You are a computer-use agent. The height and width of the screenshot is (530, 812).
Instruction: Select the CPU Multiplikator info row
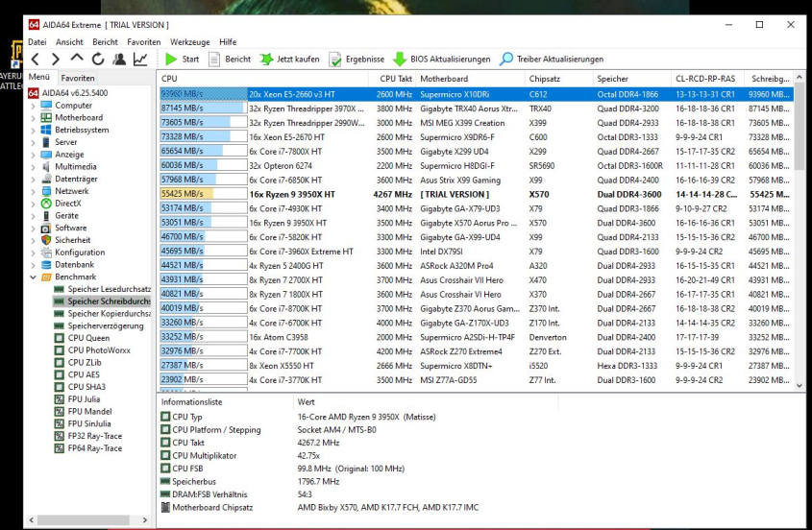coord(240,455)
